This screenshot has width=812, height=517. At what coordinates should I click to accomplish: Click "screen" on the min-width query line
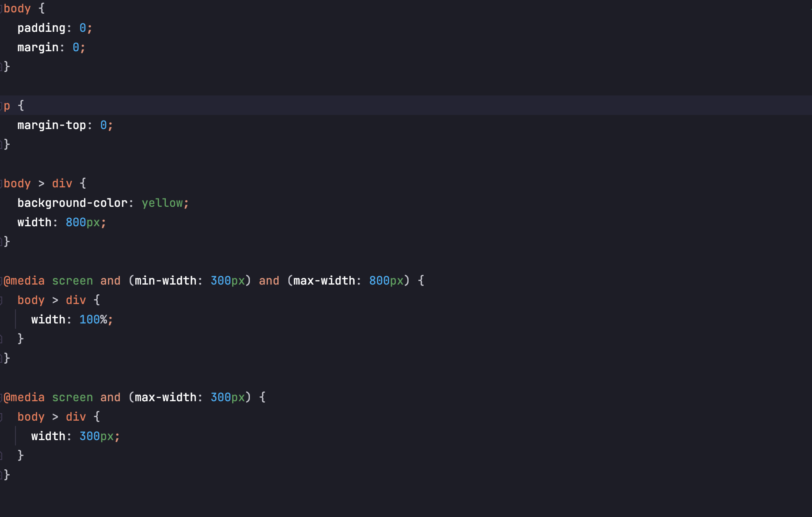pos(73,281)
